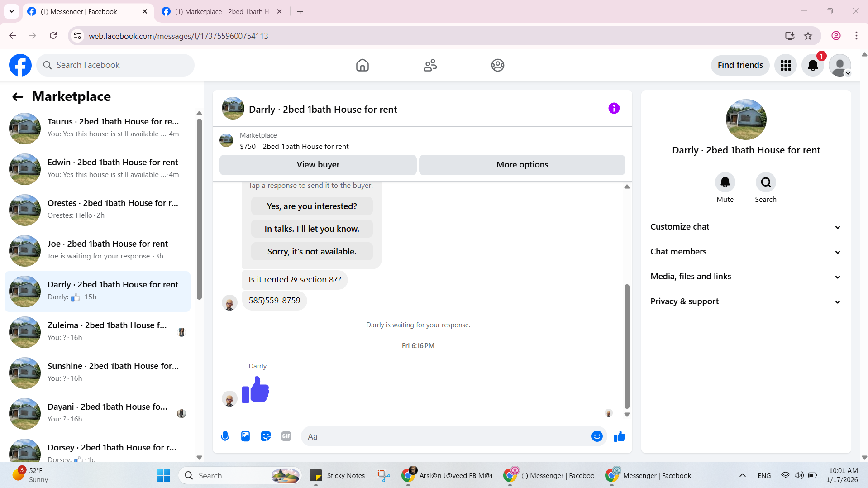Send a thumbs-up like
Screen dimensions: 868x488
click(620, 436)
